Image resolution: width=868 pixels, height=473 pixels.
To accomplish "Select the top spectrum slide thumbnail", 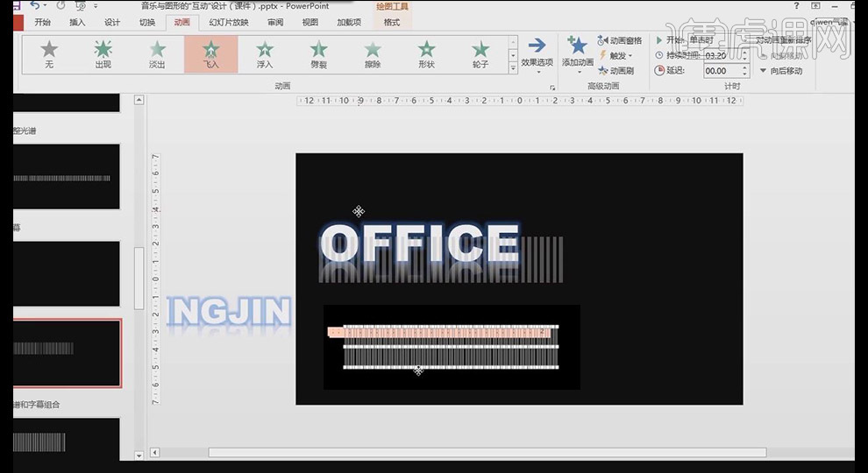I will pyautogui.click(x=67, y=178).
